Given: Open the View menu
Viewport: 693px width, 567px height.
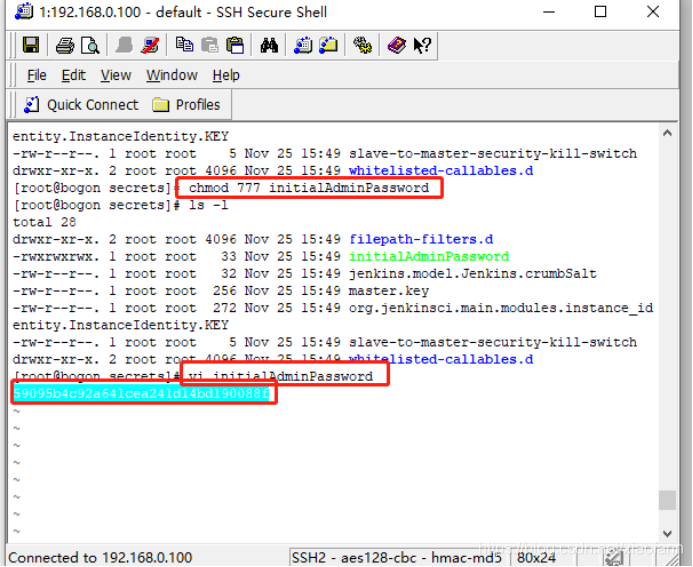Looking at the screenshot, I should point(116,76).
